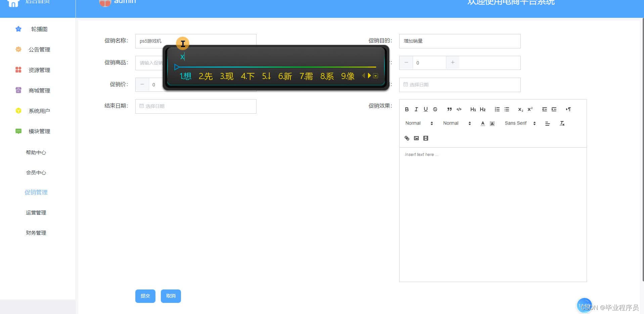644x314 pixels.
Task: Open the first Normal size dropdown
Action: point(419,123)
